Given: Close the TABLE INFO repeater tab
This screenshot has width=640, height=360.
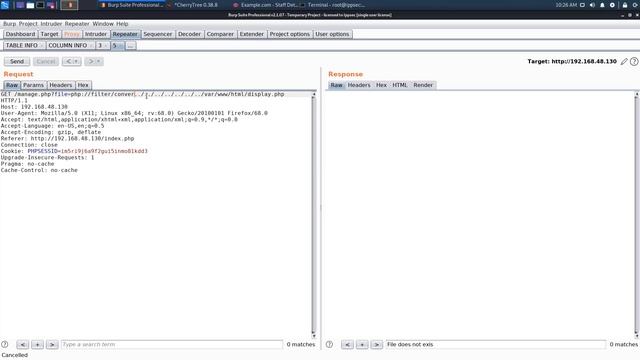Looking at the screenshot, I should pos(42,46).
